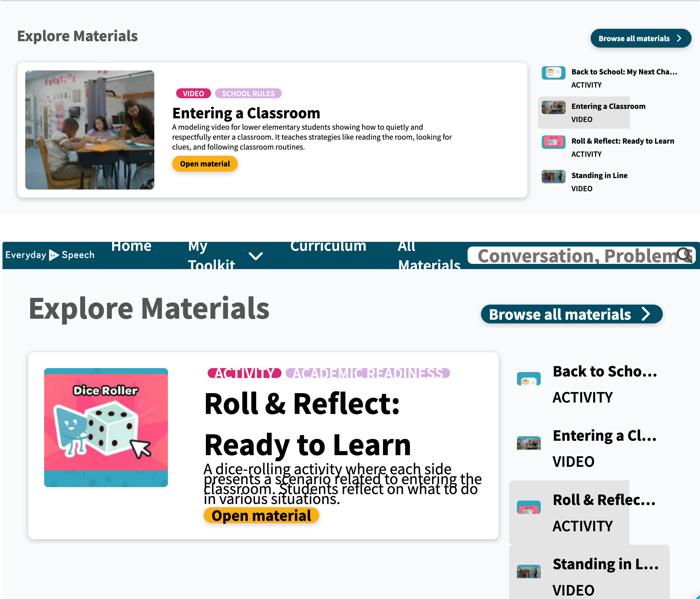The image size is (700, 599).
Task: Click the search magnifier icon
Action: (684, 255)
